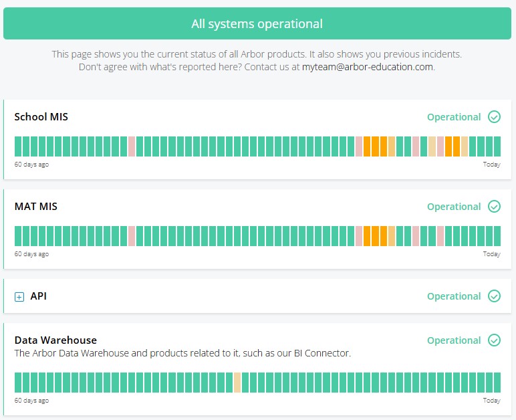The image size is (516, 420).
Task: Click the checkmark icon in the API row
Action: pyautogui.click(x=494, y=296)
